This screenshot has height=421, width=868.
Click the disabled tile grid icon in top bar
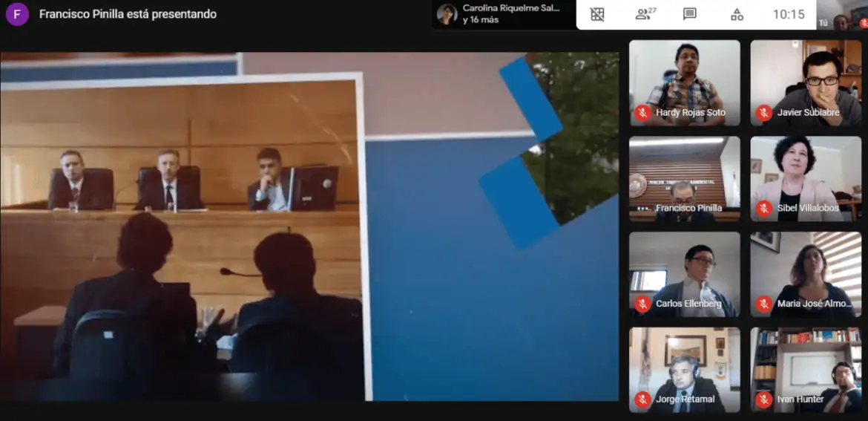click(x=597, y=14)
